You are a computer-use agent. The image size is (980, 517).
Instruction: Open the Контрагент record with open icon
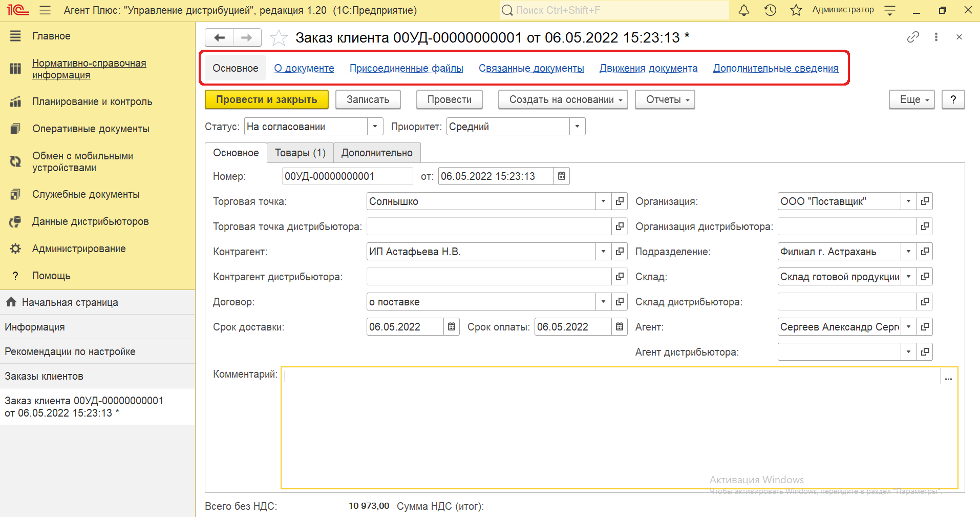point(620,252)
